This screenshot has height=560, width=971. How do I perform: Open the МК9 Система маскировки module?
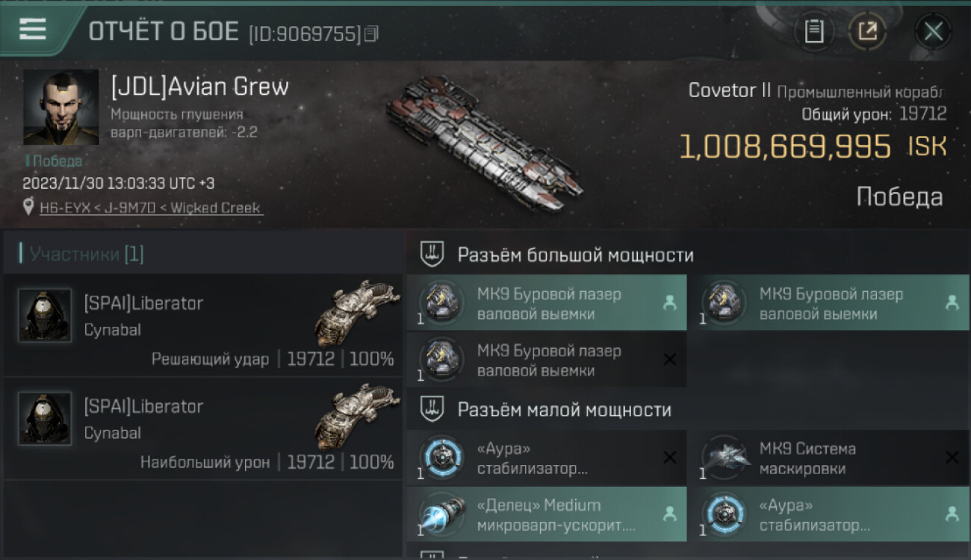point(828,458)
